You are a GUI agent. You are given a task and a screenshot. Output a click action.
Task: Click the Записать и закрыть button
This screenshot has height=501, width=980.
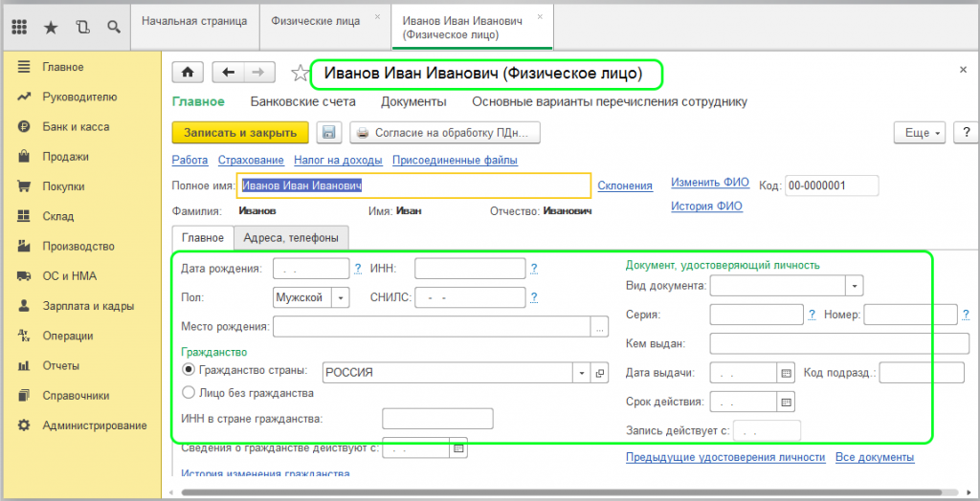[239, 133]
